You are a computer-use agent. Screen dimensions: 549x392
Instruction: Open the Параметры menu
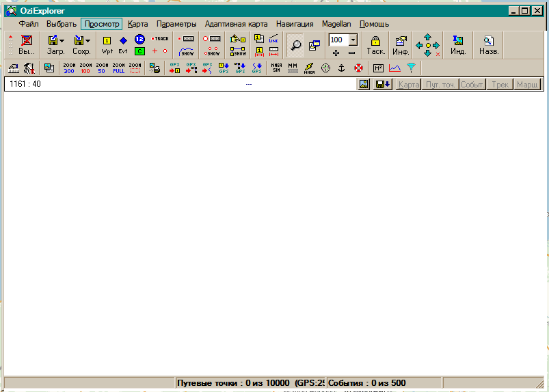(176, 24)
